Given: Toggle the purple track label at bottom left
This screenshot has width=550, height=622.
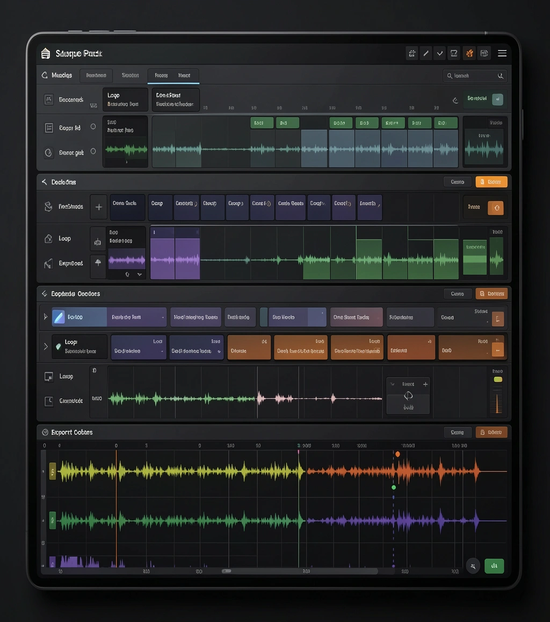Looking at the screenshot, I should coord(52,562).
